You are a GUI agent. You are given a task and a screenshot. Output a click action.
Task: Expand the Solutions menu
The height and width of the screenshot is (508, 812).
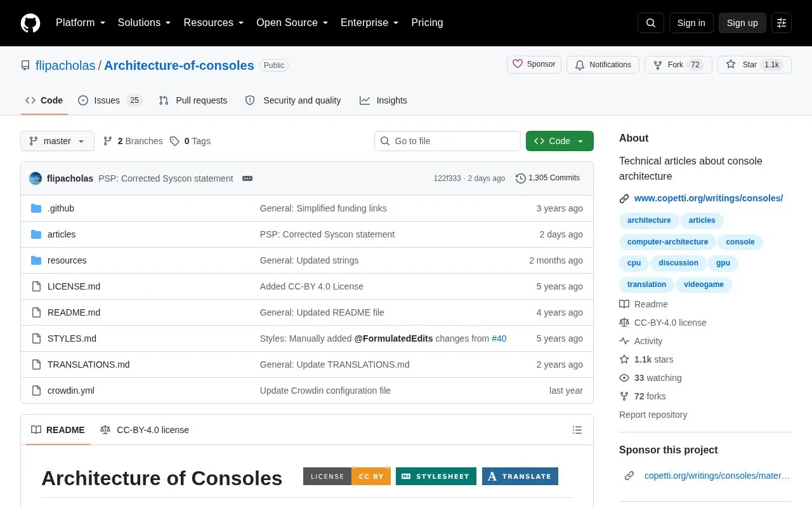click(145, 23)
